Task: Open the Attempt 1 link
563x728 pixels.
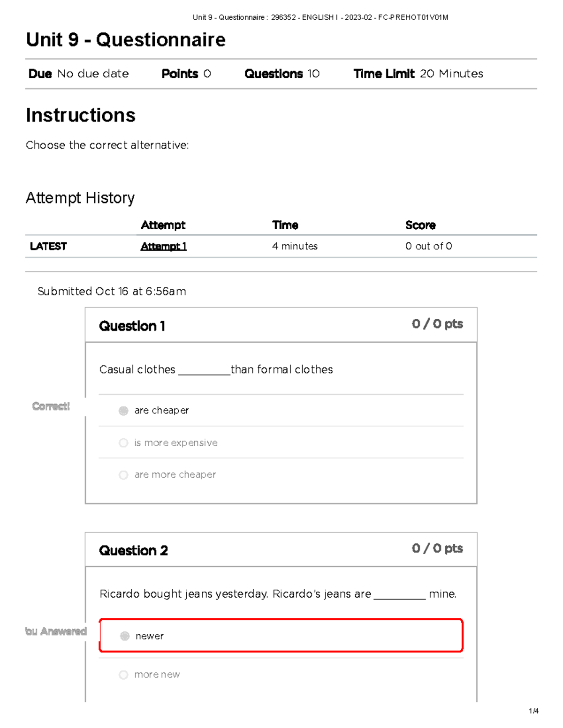Action: [163, 246]
